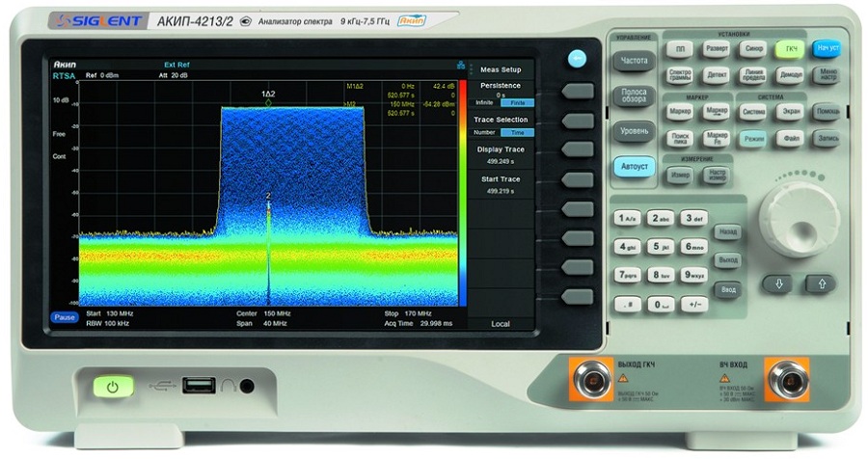Click the Режим mode button
Image resolution: width=868 pixels, height=459 pixels.
coord(754,139)
